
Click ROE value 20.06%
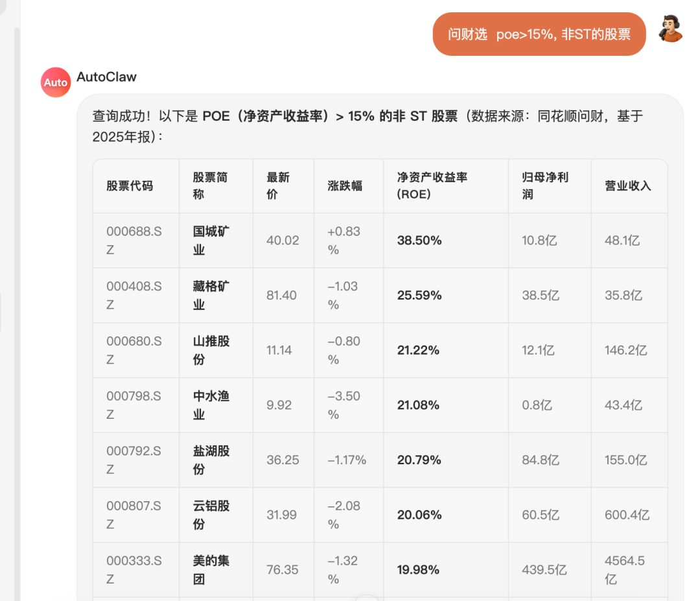(419, 515)
